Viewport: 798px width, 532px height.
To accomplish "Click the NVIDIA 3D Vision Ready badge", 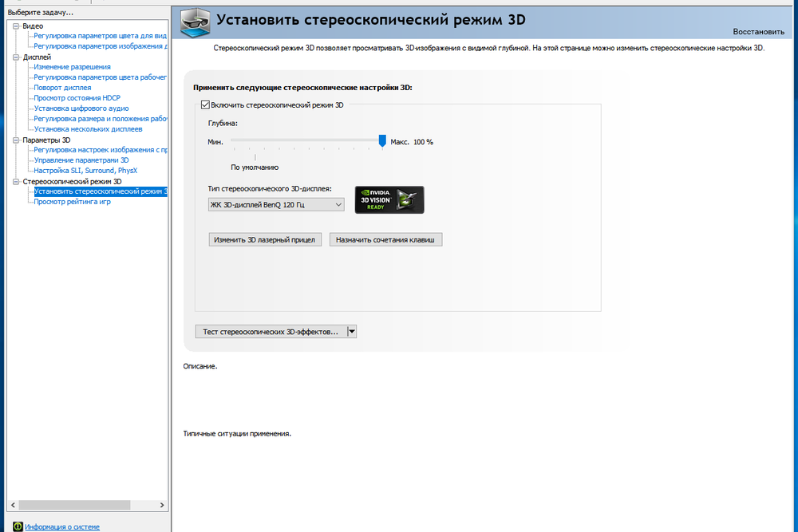I will (x=389, y=199).
